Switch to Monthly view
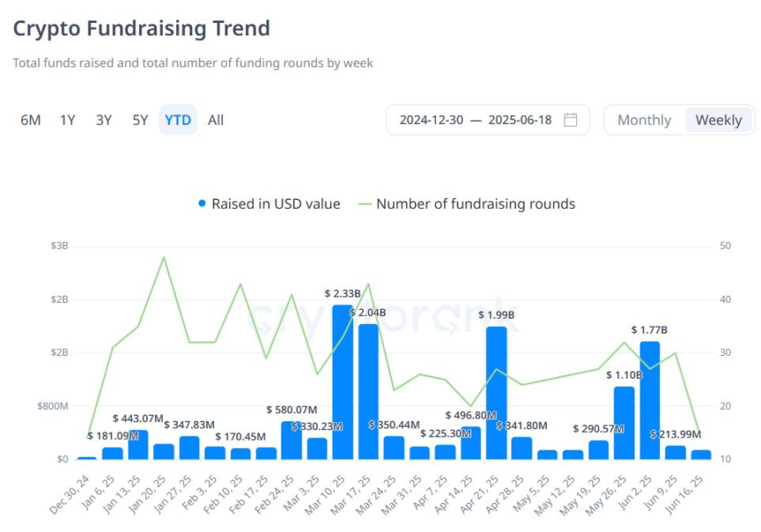Image resolution: width=761 pixels, height=532 pixels. coord(643,120)
